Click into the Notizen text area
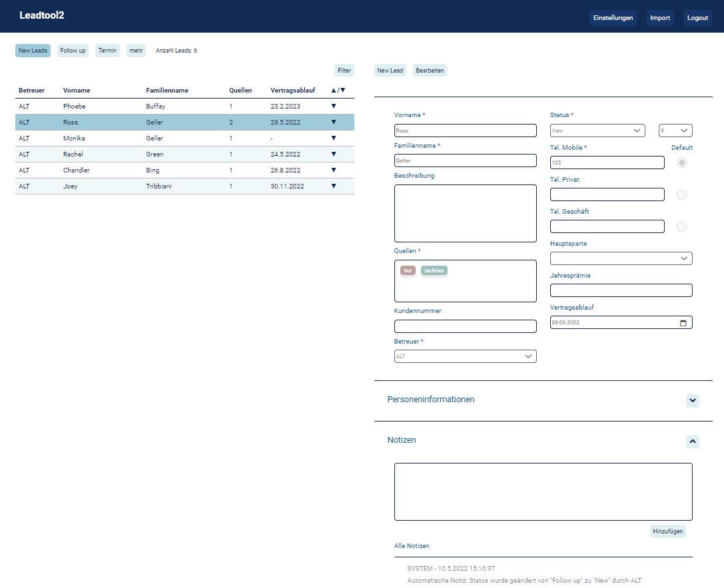Screen dimensions: 724x588 point(543,492)
